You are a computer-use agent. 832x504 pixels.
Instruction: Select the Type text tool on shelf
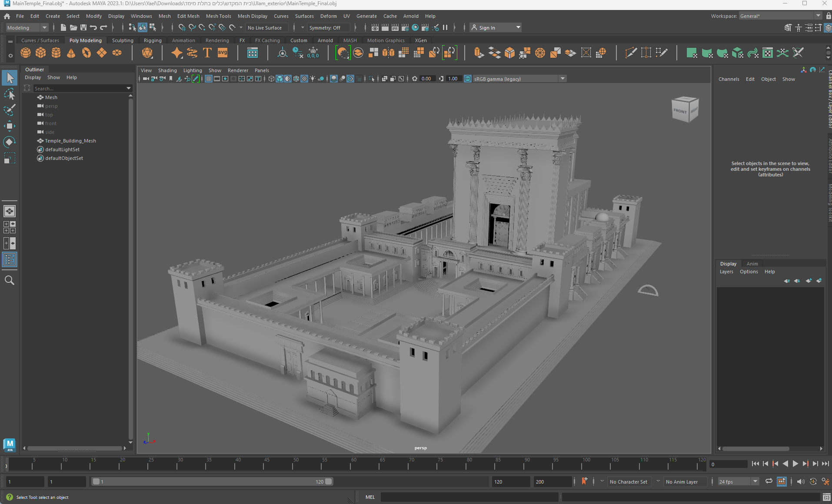click(207, 53)
